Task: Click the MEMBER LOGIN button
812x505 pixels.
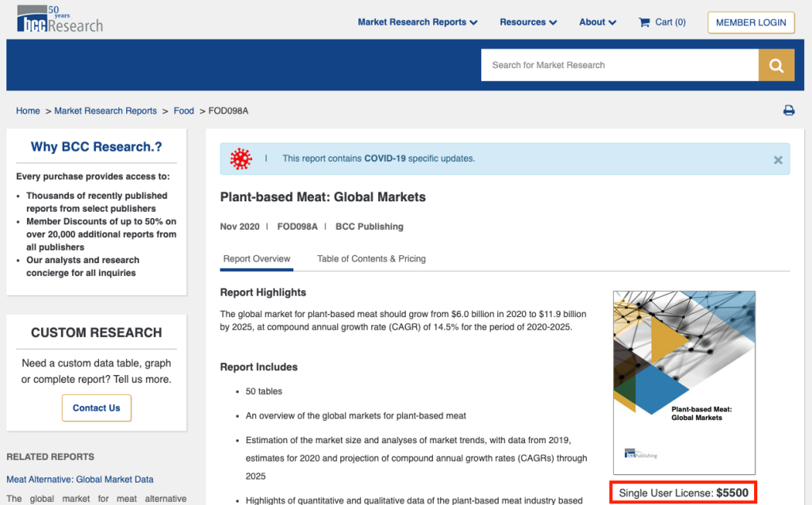Action: coord(751,23)
